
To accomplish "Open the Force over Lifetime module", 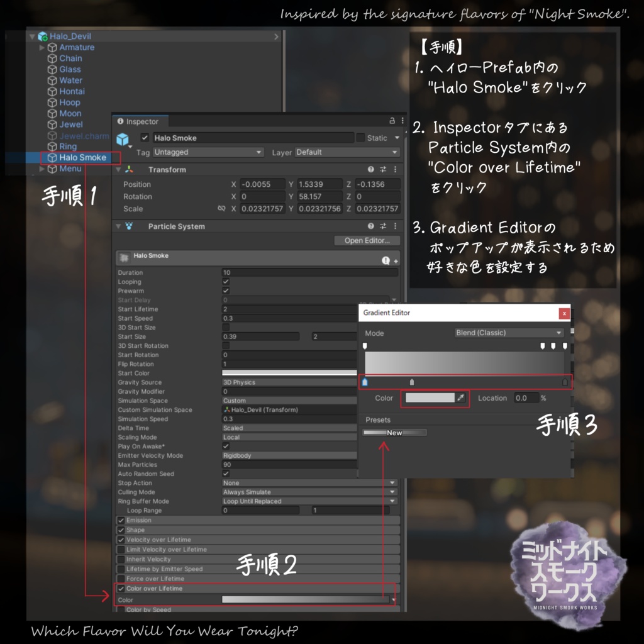I will (x=258, y=579).
